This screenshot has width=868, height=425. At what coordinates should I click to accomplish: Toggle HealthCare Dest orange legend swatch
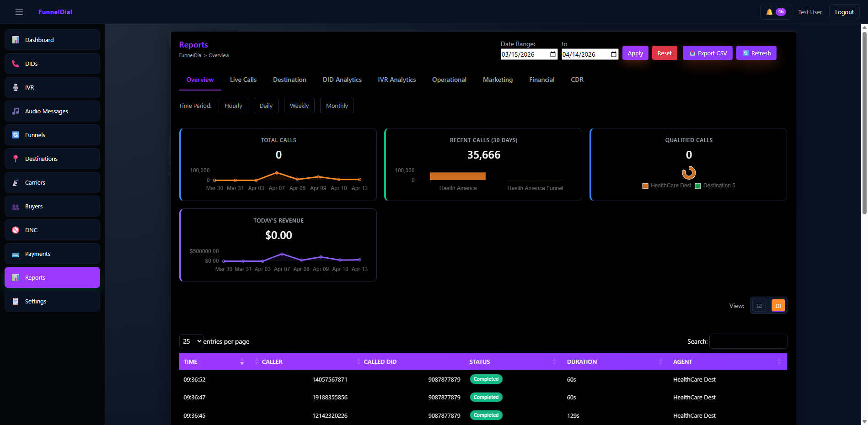[x=645, y=186]
